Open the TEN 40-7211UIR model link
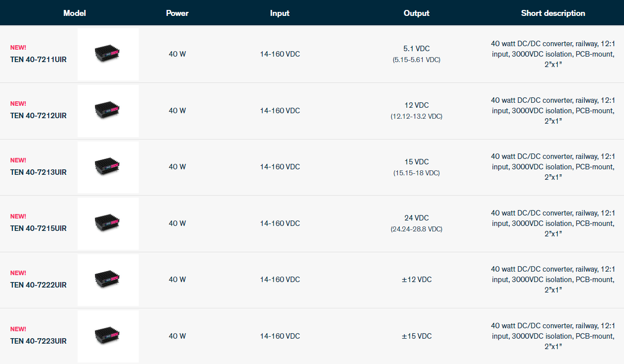 tap(38, 60)
